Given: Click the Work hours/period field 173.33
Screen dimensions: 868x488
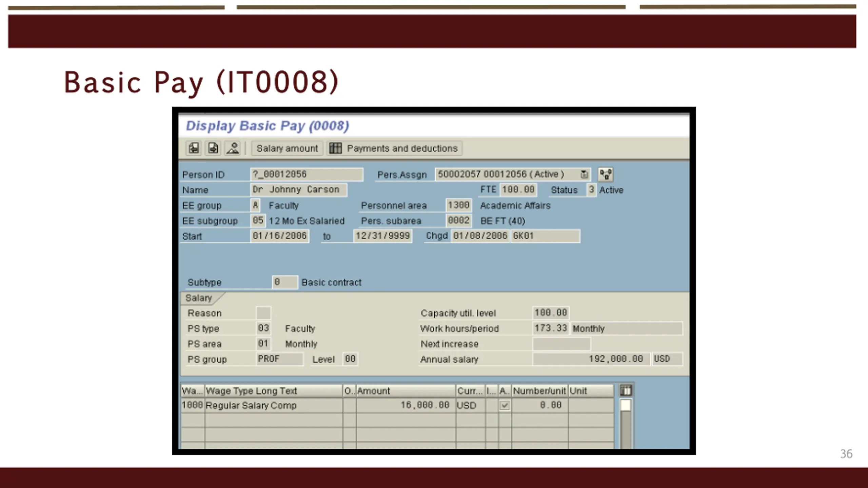Looking at the screenshot, I should pyautogui.click(x=551, y=328).
